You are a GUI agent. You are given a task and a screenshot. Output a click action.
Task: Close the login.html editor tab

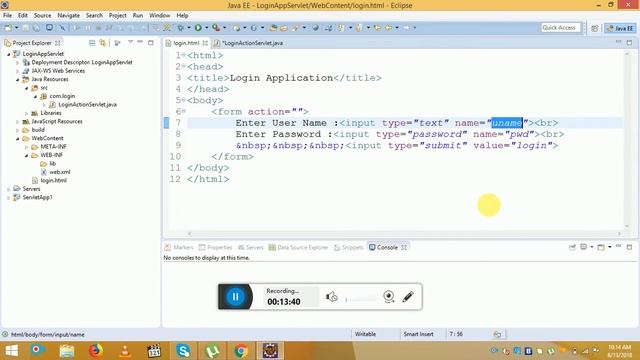point(205,43)
